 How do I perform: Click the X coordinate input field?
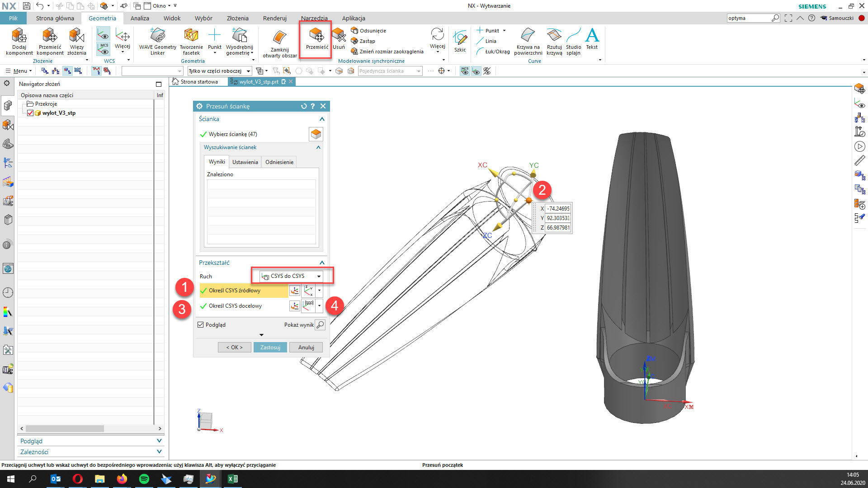pos(558,209)
